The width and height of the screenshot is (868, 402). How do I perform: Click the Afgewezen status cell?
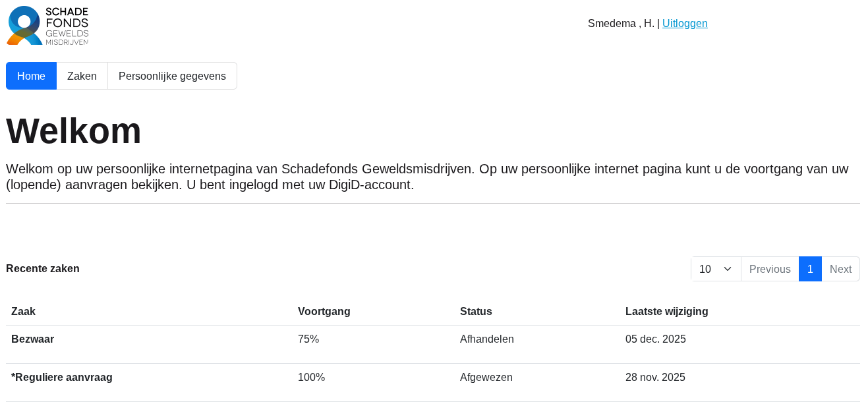(486, 378)
